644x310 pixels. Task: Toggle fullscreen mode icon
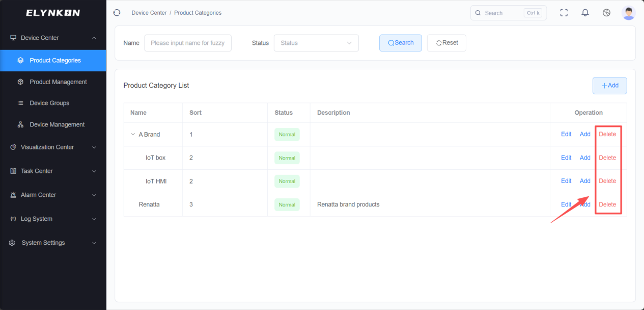564,13
